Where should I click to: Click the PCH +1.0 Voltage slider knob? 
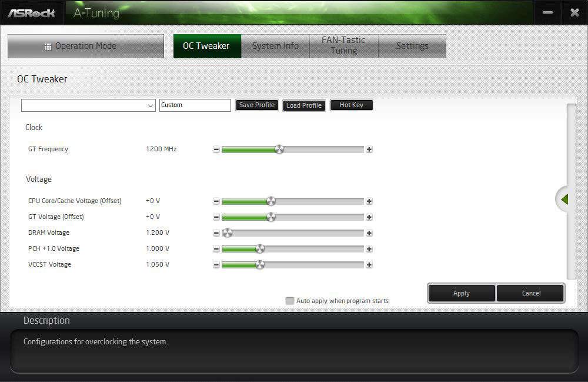point(260,249)
